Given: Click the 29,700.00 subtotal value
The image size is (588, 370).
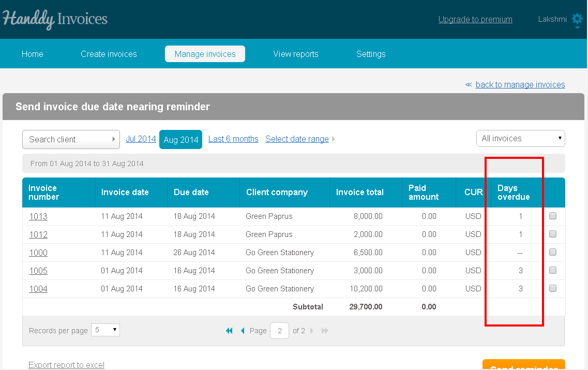Looking at the screenshot, I should click(x=366, y=306).
